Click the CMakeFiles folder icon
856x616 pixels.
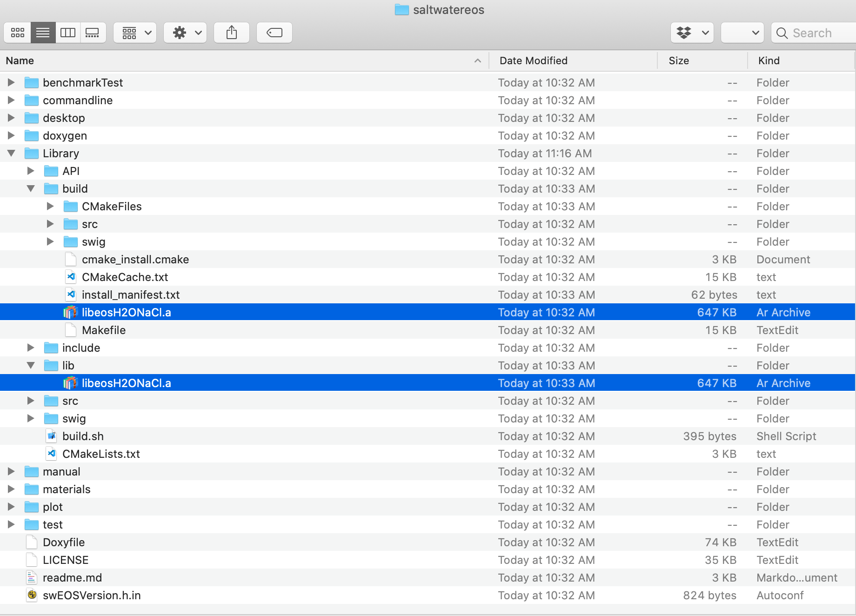(x=71, y=206)
